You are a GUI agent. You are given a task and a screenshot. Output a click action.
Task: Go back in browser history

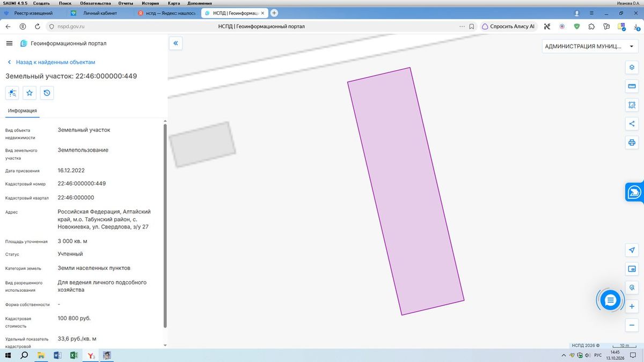tap(8, 26)
